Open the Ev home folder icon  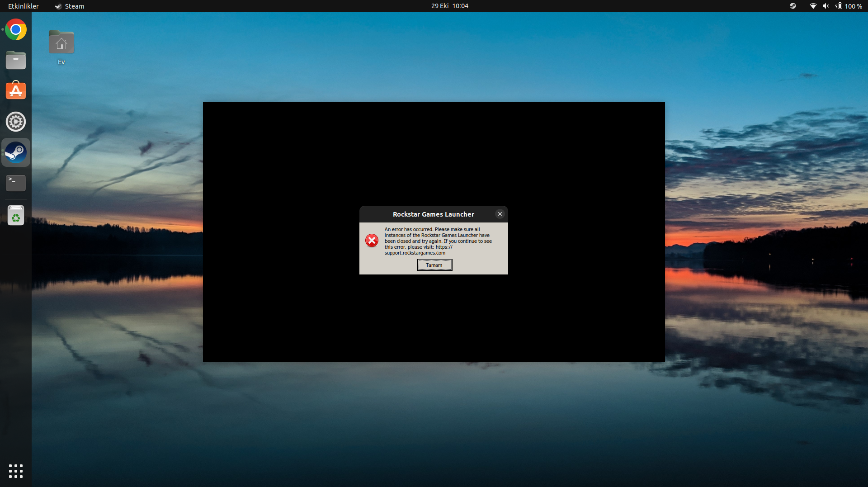click(61, 42)
